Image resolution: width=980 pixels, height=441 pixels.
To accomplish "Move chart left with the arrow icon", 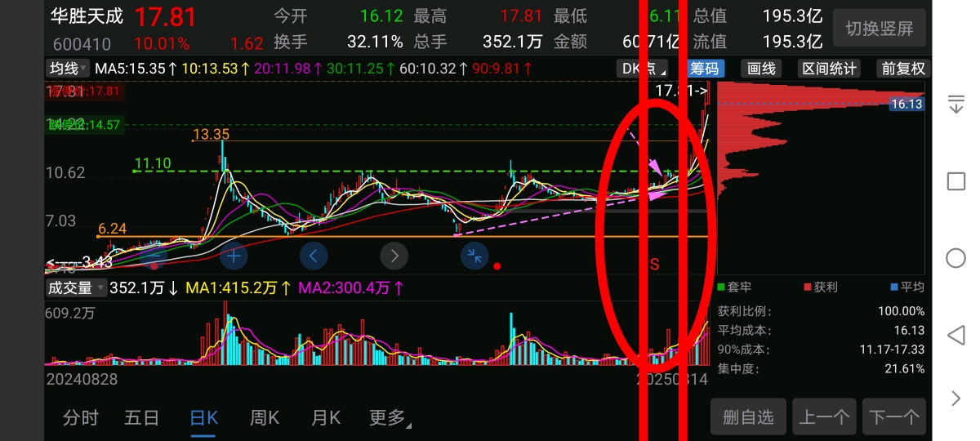I will click(x=314, y=256).
